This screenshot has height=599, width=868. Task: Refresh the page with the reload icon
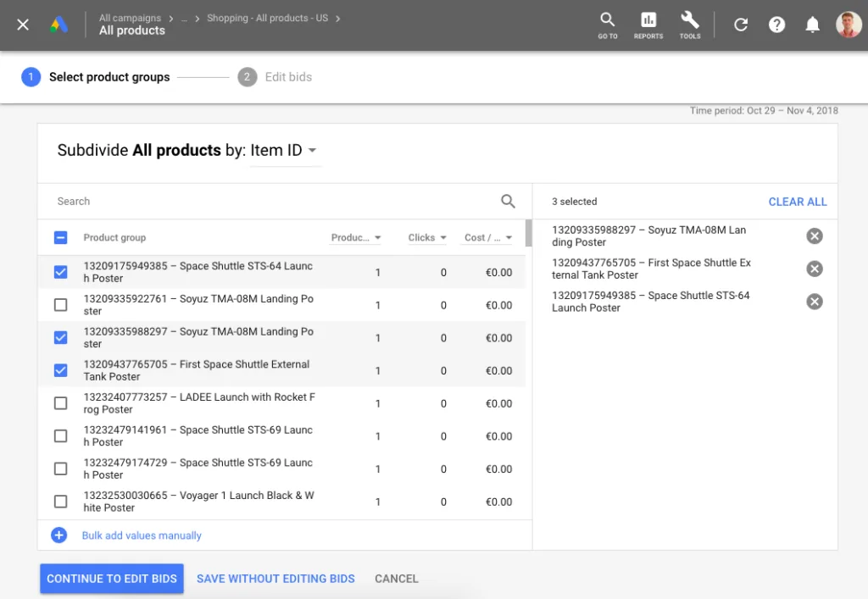coord(740,25)
